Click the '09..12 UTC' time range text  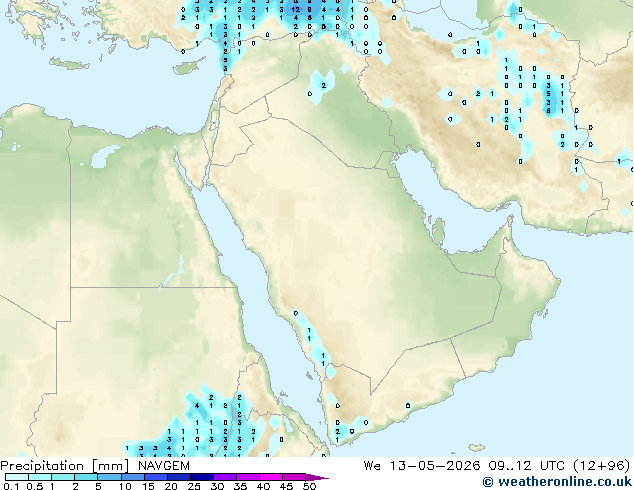(x=526, y=466)
